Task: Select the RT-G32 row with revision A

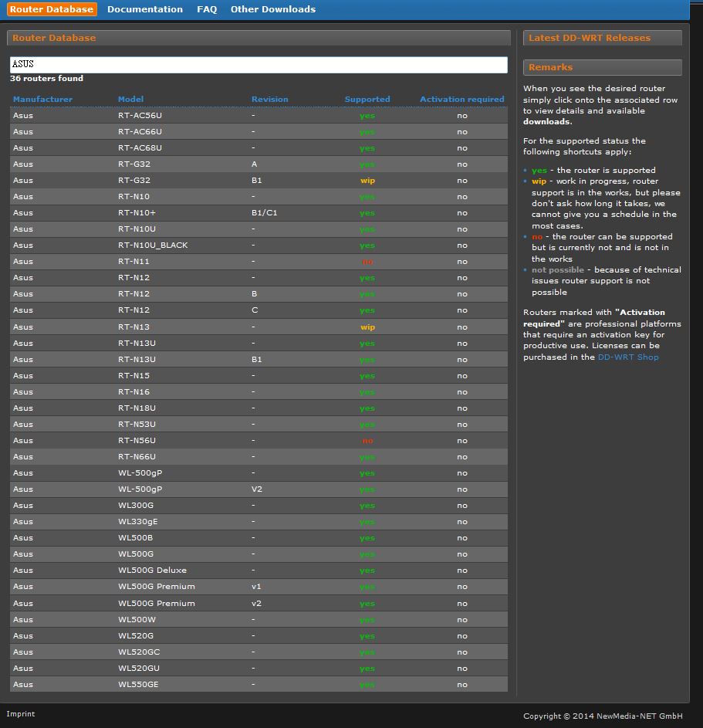Action: click(259, 164)
